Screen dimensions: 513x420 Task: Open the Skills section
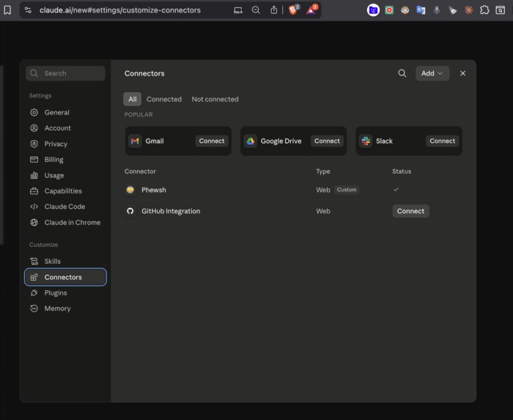(x=65, y=262)
